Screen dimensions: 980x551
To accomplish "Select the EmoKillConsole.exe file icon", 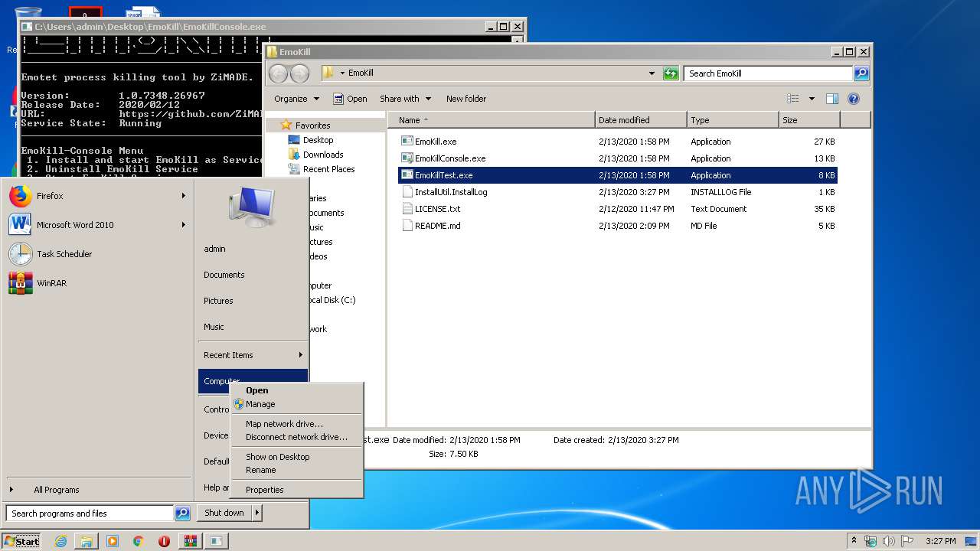I will click(407, 158).
